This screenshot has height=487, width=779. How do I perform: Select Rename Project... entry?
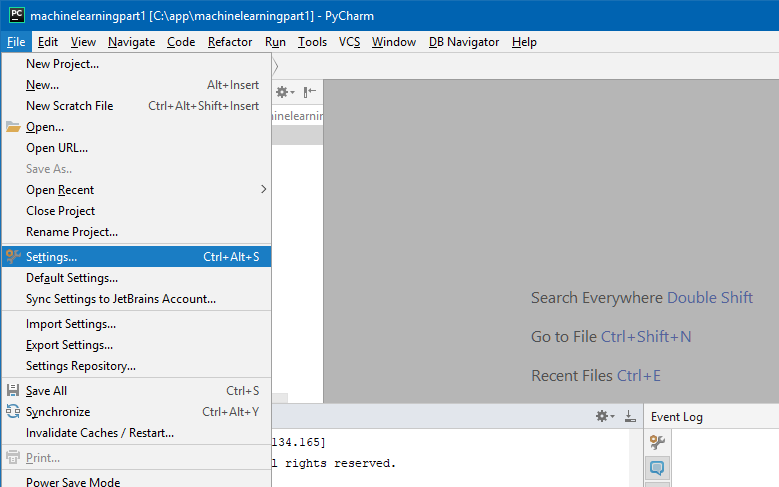tap(137, 232)
